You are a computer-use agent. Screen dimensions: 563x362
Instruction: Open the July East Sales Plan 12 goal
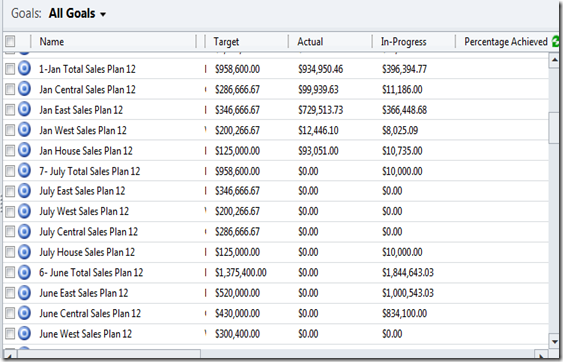(x=82, y=191)
